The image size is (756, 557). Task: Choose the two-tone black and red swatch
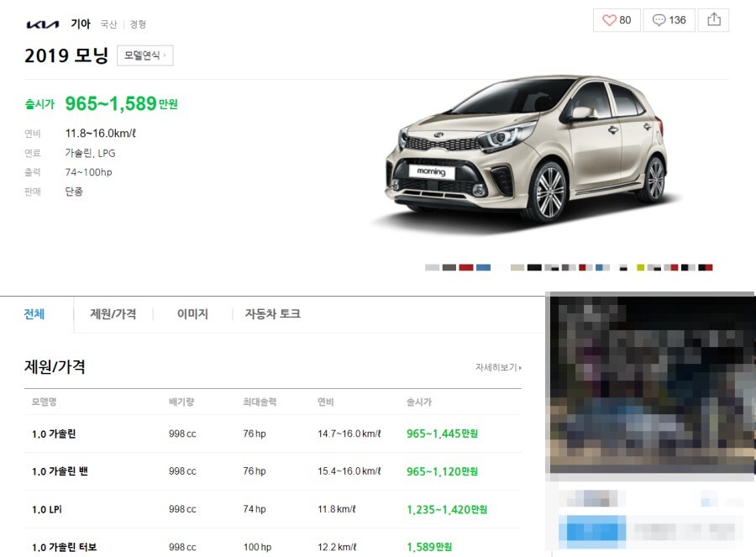706,268
